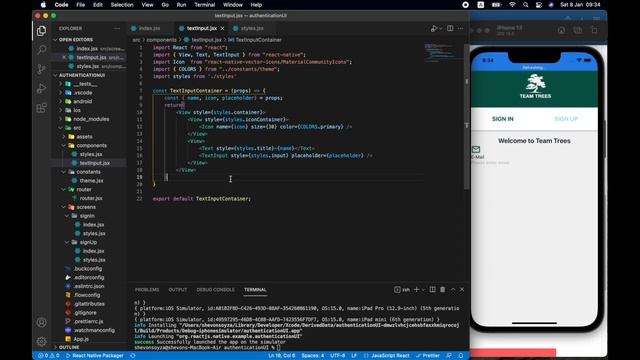The height and width of the screenshot is (360, 640).
Task: Collapse the components folder
Action: coord(91,145)
